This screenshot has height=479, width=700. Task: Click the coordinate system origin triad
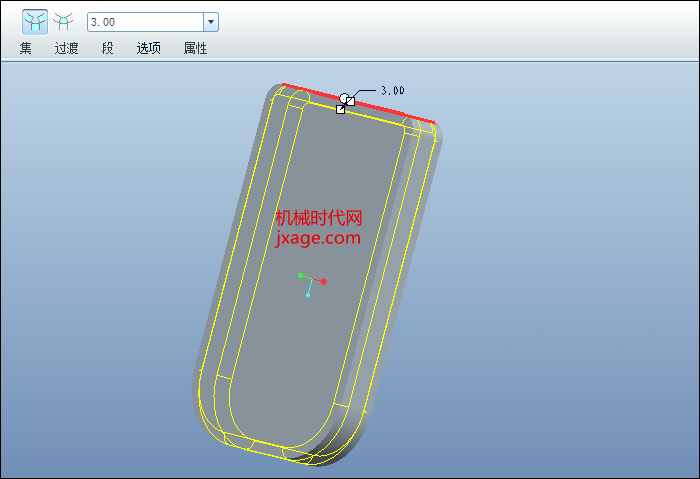click(312, 283)
